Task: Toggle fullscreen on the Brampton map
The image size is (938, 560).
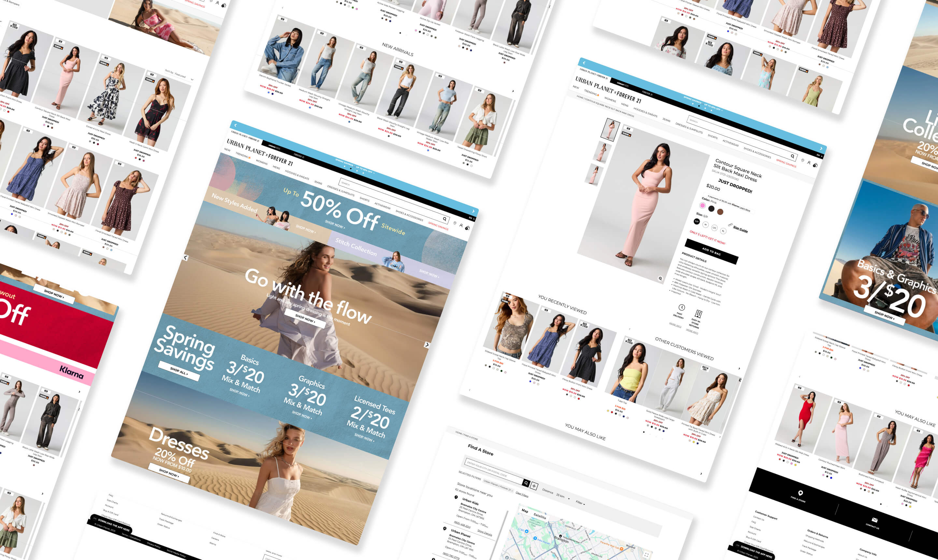Action: coord(647,554)
